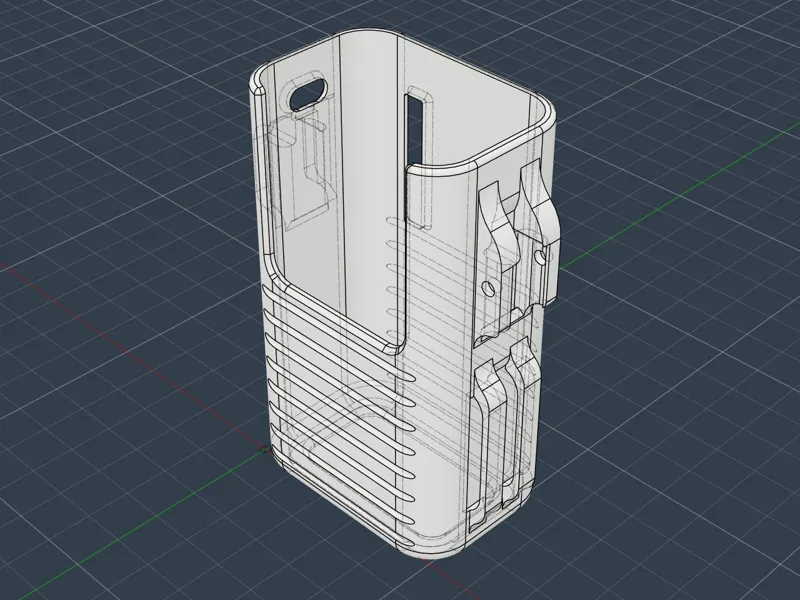Pick the lower clip bracket on model side
Screen dimensions: 800x600
pos(503,434)
